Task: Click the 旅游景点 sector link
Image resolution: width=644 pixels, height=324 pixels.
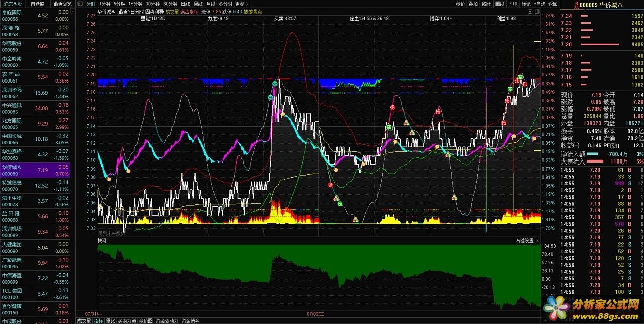Action: [x=253, y=11]
